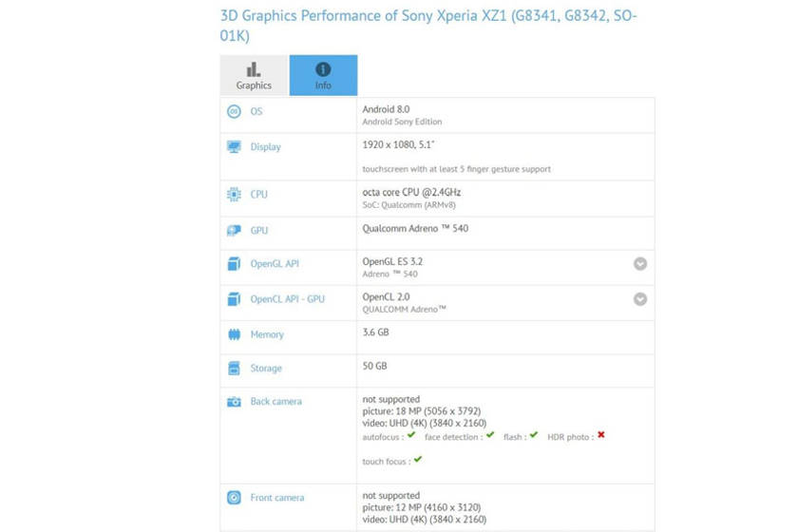Click the Back camera icon
798x532 pixels.
click(234, 402)
